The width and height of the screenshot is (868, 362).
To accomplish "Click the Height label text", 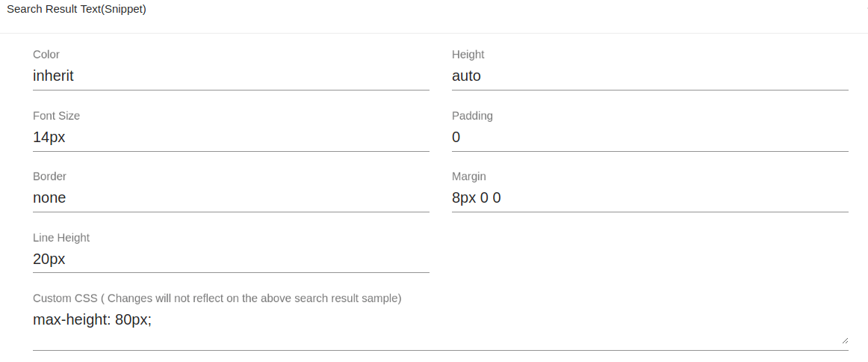I will coord(468,55).
